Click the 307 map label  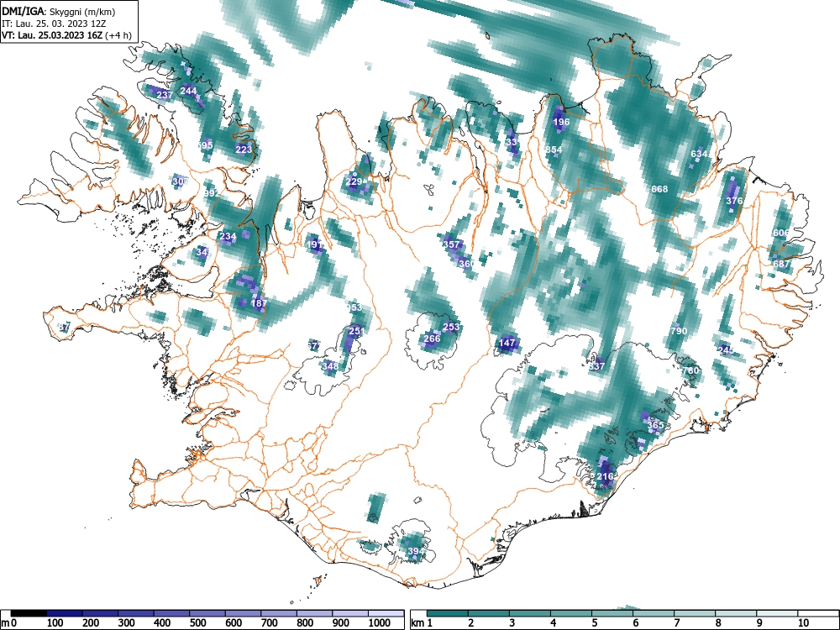pos(181,181)
